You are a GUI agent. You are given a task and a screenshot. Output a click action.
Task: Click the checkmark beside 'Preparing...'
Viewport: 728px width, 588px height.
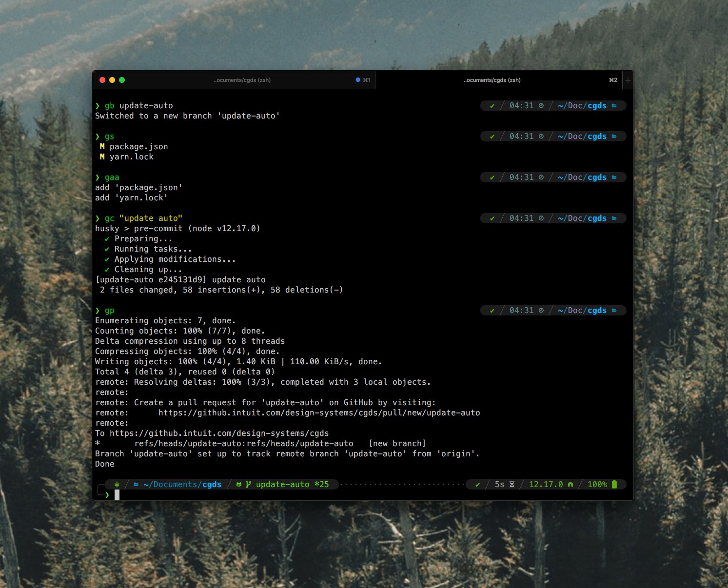coord(107,238)
